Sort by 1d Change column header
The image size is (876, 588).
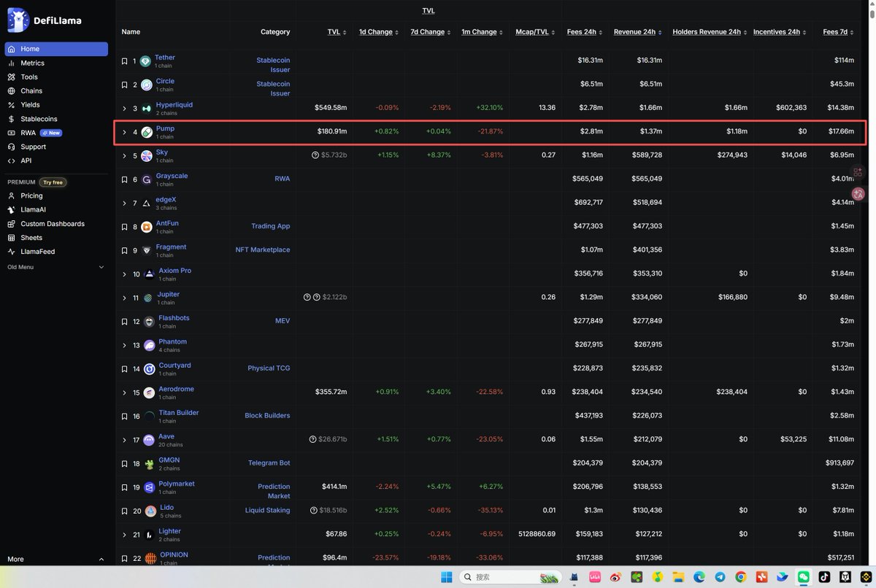(379, 32)
